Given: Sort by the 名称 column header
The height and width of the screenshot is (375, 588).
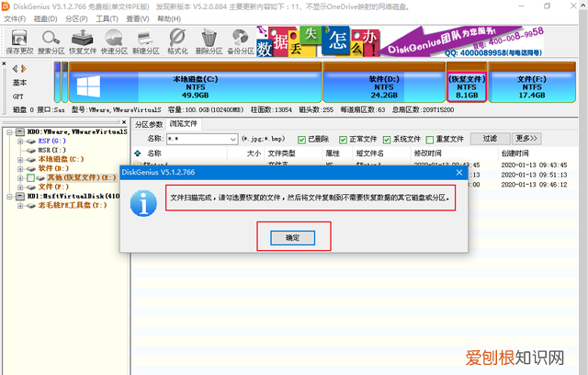Looking at the screenshot, I should (x=153, y=153).
